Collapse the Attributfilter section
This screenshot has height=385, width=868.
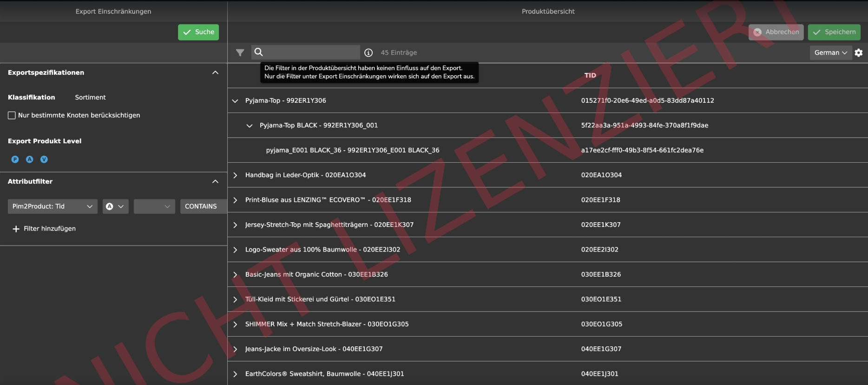(215, 181)
